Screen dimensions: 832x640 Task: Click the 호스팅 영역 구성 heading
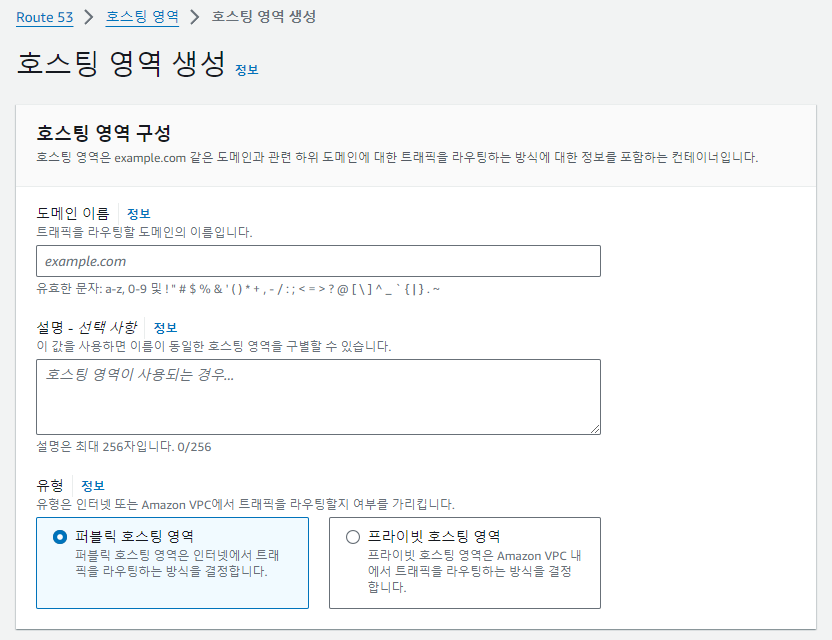click(x=103, y=133)
